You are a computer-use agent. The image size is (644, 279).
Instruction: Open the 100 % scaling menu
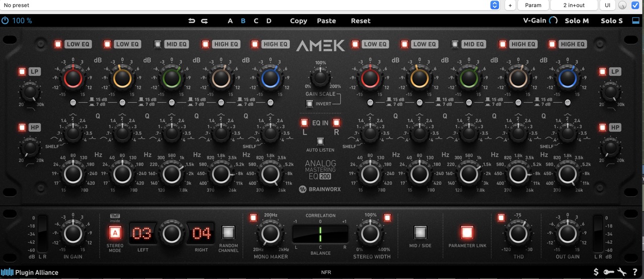[22, 21]
